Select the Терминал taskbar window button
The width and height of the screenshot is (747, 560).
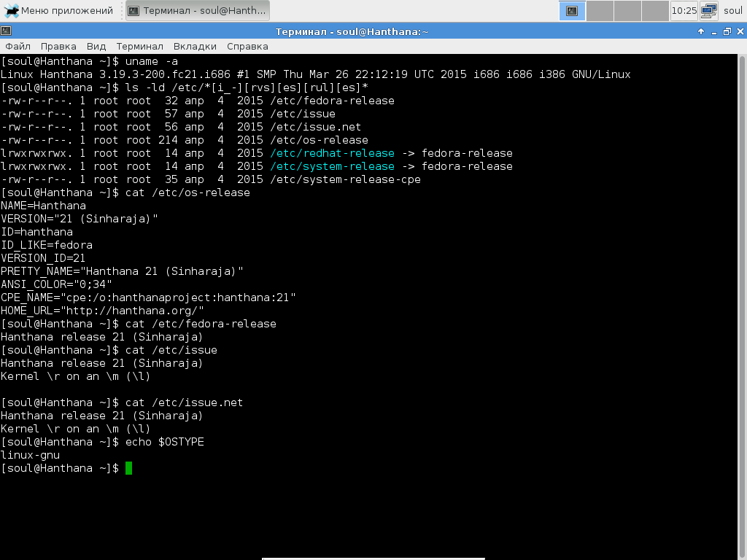(197, 10)
